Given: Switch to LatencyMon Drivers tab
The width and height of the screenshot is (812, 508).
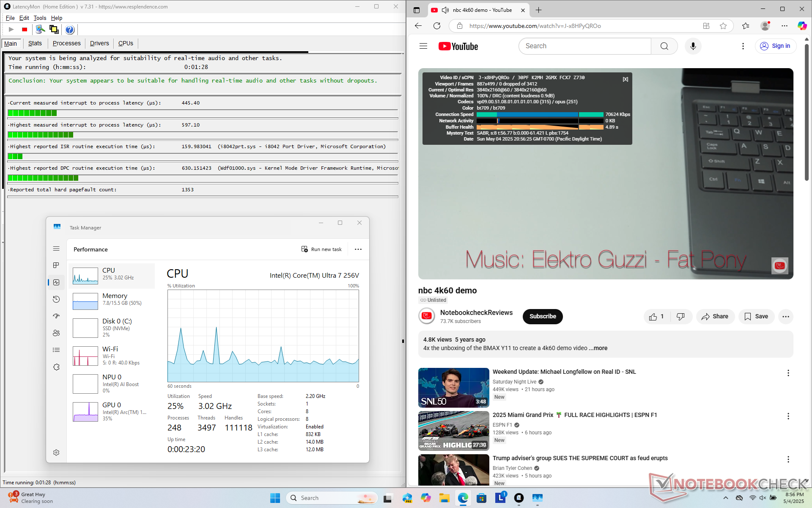Looking at the screenshot, I should (99, 43).
